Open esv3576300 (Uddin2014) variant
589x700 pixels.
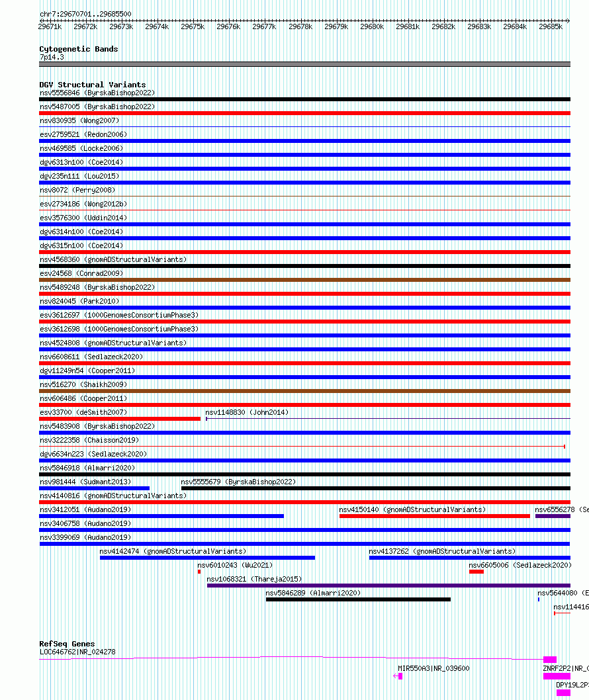coord(83,218)
